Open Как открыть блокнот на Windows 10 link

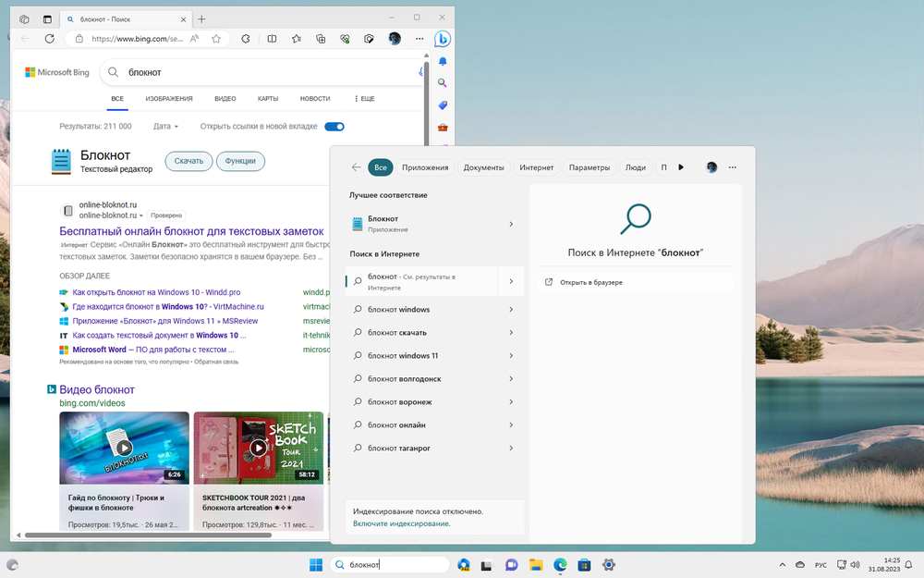coord(156,292)
